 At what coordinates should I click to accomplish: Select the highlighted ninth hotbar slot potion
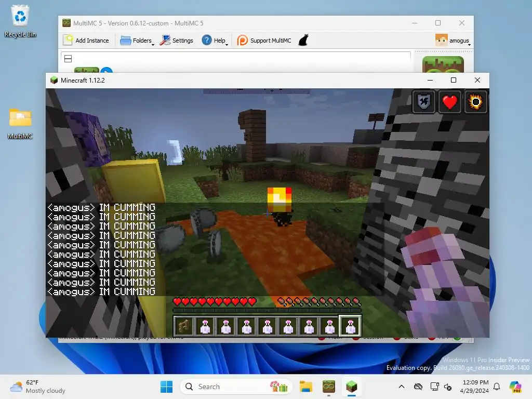click(351, 326)
